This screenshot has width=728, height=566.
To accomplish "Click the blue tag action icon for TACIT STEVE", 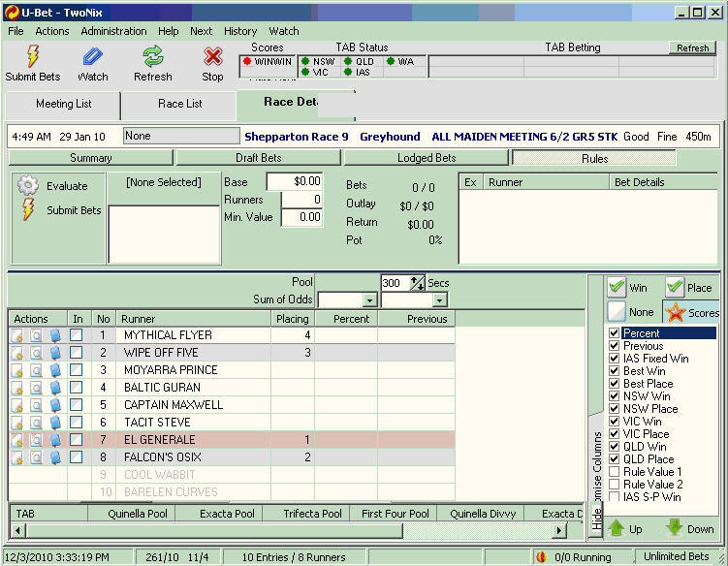I will click(55, 423).
